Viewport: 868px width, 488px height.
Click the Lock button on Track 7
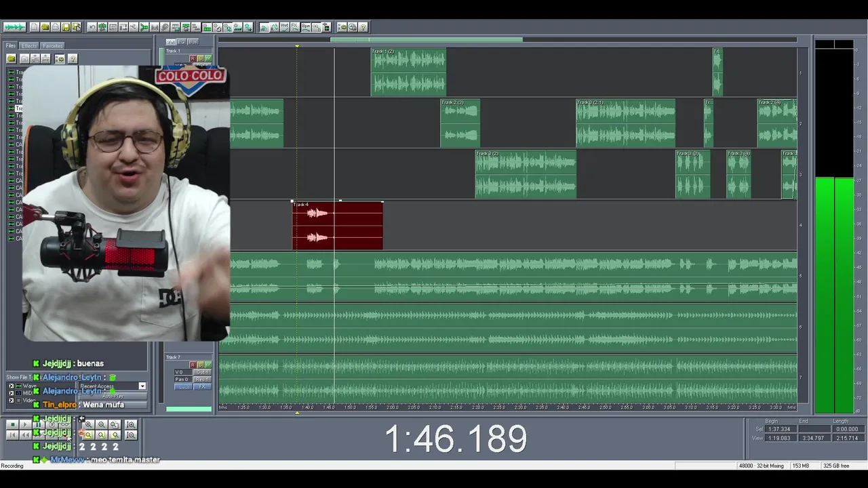[x=183, y=387]
